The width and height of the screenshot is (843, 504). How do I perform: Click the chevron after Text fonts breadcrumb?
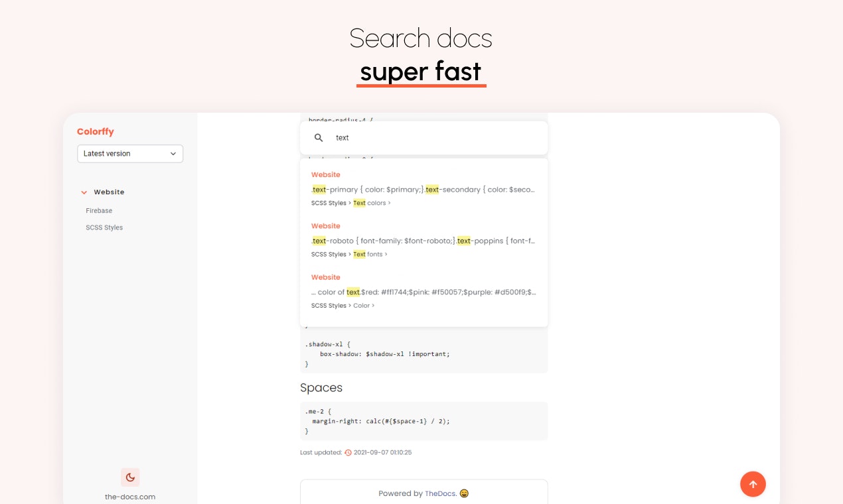386,254
